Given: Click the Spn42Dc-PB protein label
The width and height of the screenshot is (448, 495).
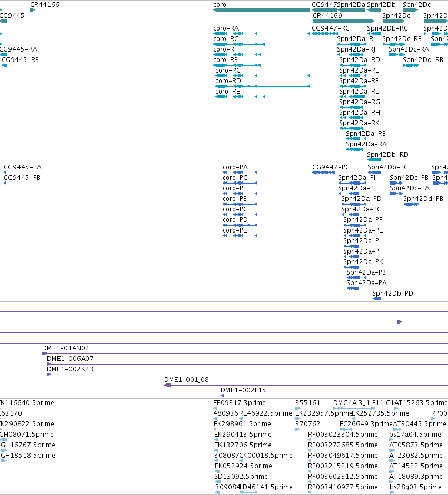Looking at the screenshot, I should [409, 177].
